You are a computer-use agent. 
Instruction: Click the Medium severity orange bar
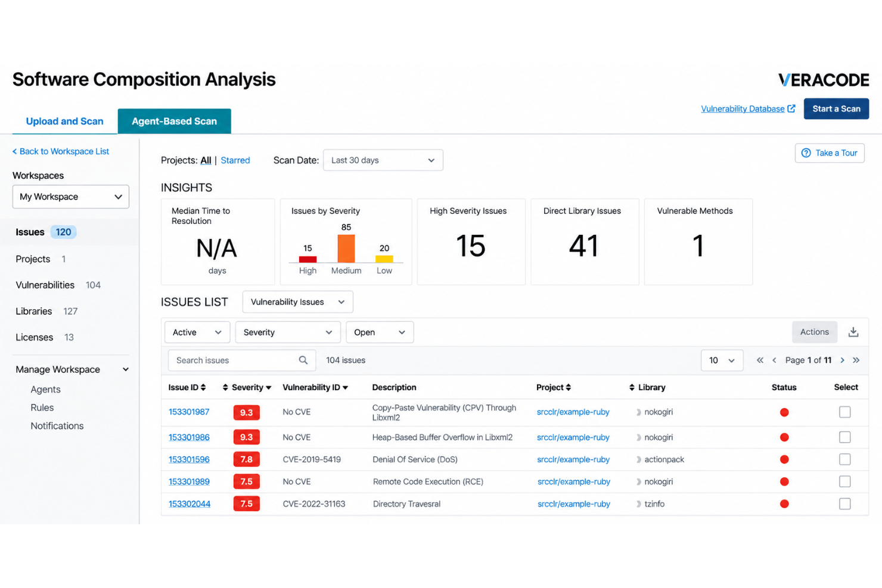346,248
